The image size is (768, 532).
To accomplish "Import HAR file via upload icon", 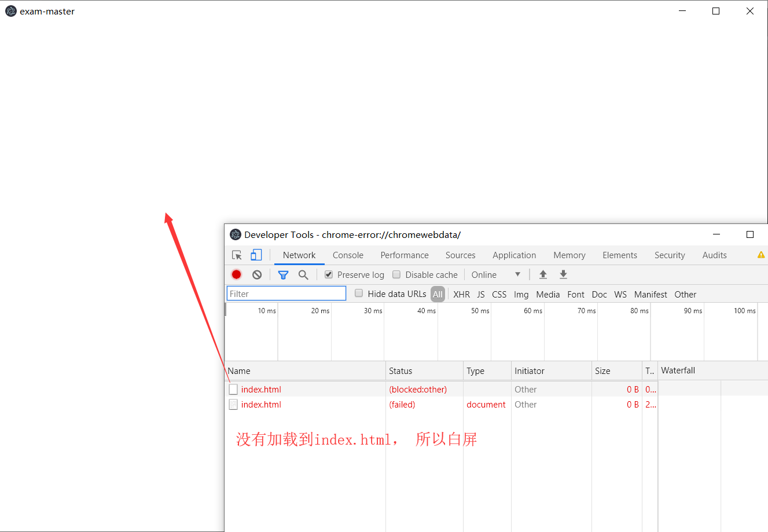I will point(543,274).
